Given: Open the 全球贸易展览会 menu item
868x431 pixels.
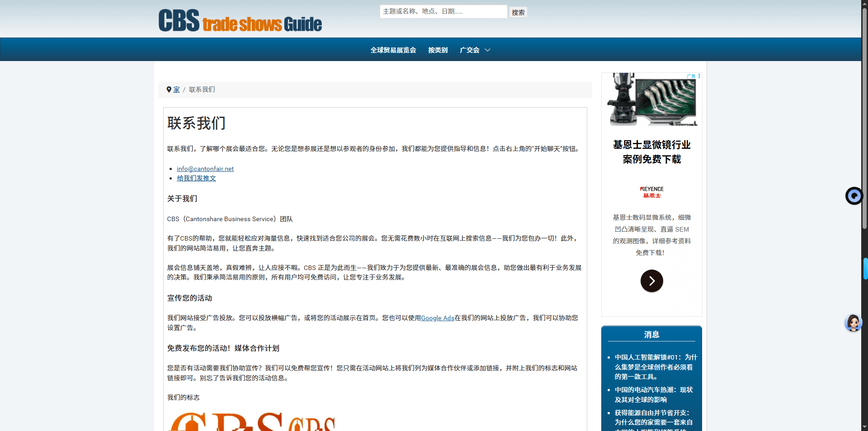Looking at the screenshot, I should (393, 50).
